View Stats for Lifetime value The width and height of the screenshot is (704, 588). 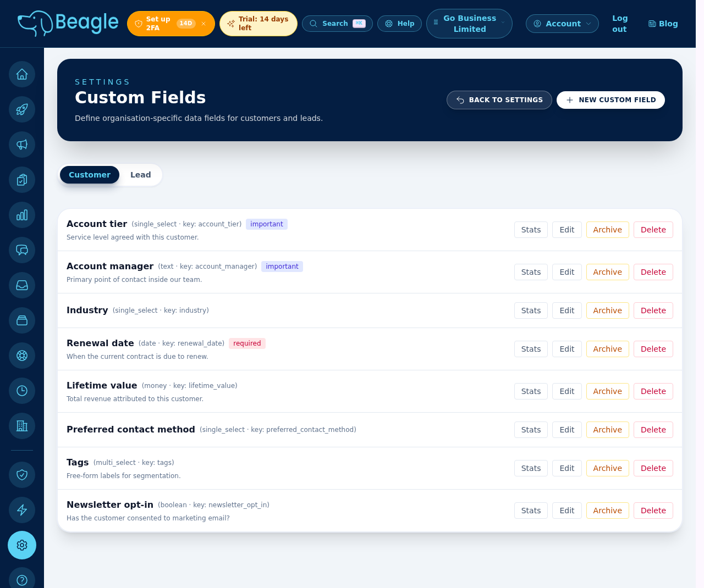tap(531, 391)
